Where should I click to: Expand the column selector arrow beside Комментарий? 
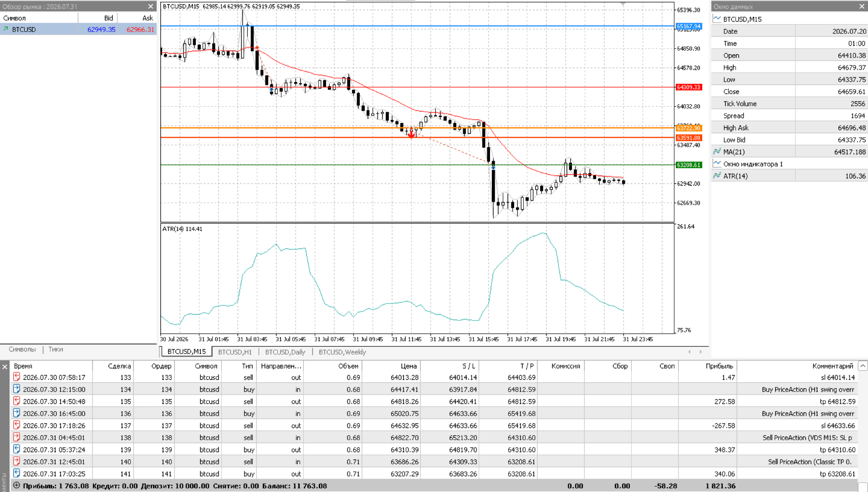[863, 366]
